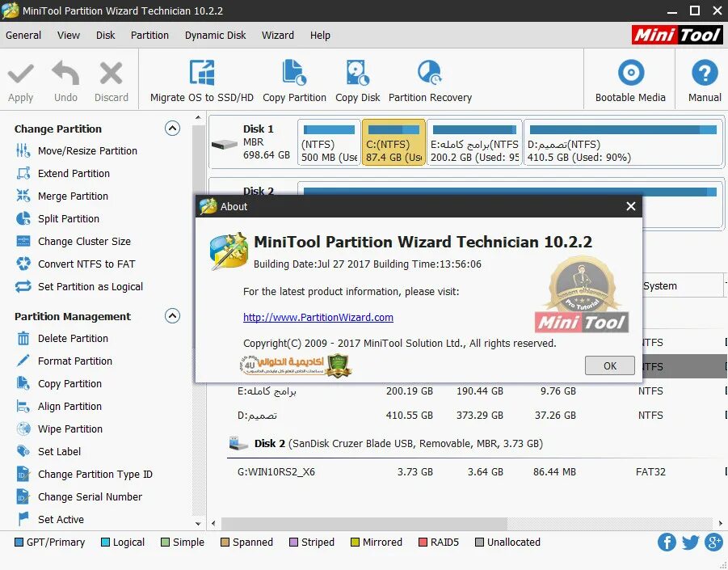Viewport: 728px width, 570px height.
Task: Close the About dialog with X
Action: pos(630,206)
